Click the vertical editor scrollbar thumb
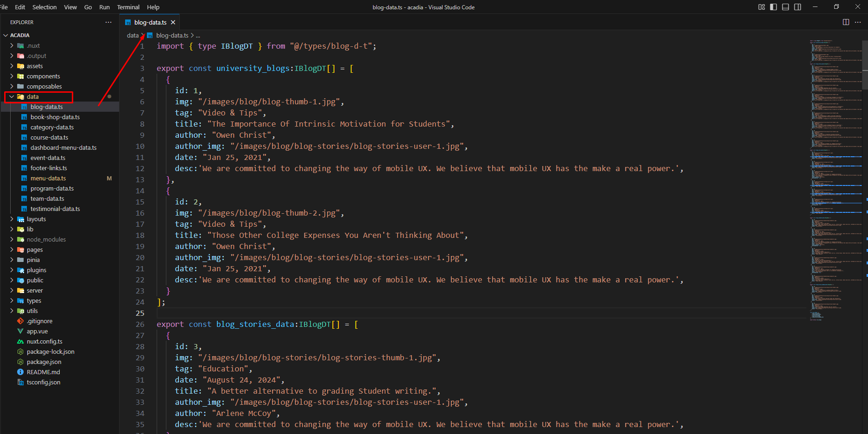Screen dimensions: 868x434 tap(865, 64)
